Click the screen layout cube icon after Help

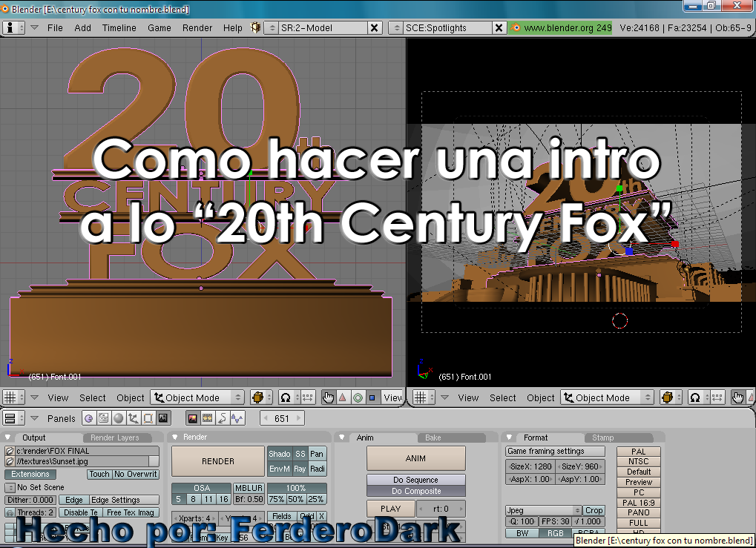click(x=255, y=27)
